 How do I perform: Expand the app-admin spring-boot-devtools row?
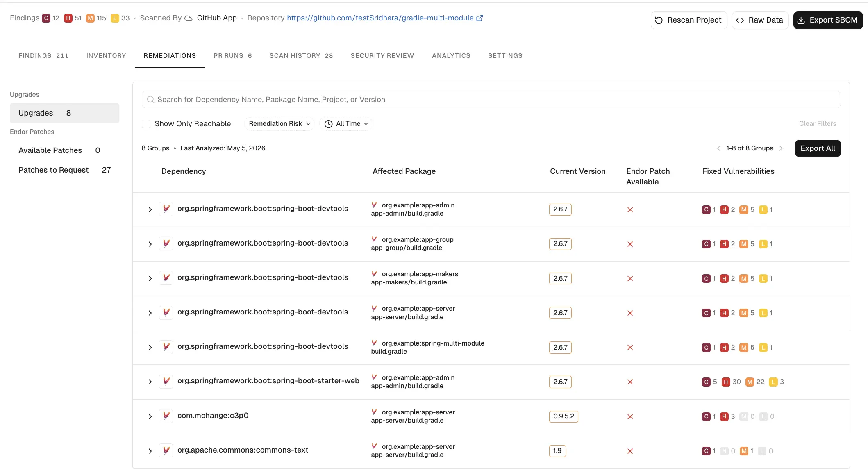(150, 209)
